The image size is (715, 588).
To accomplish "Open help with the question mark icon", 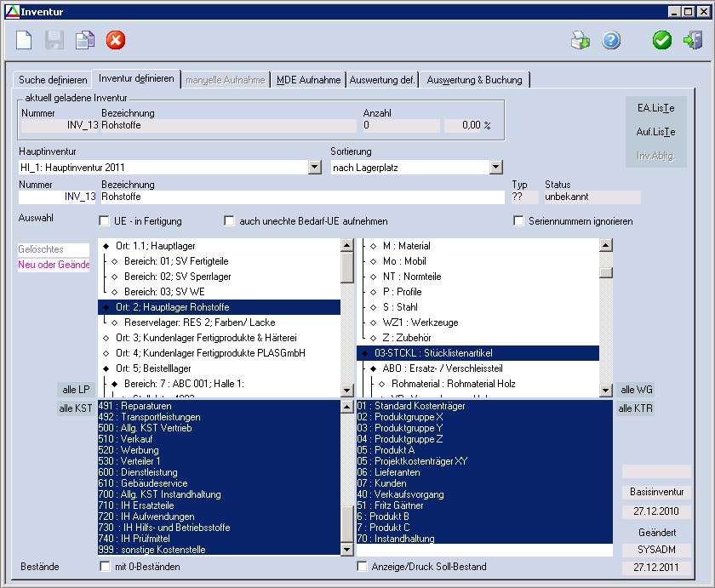I will (611, 40).
